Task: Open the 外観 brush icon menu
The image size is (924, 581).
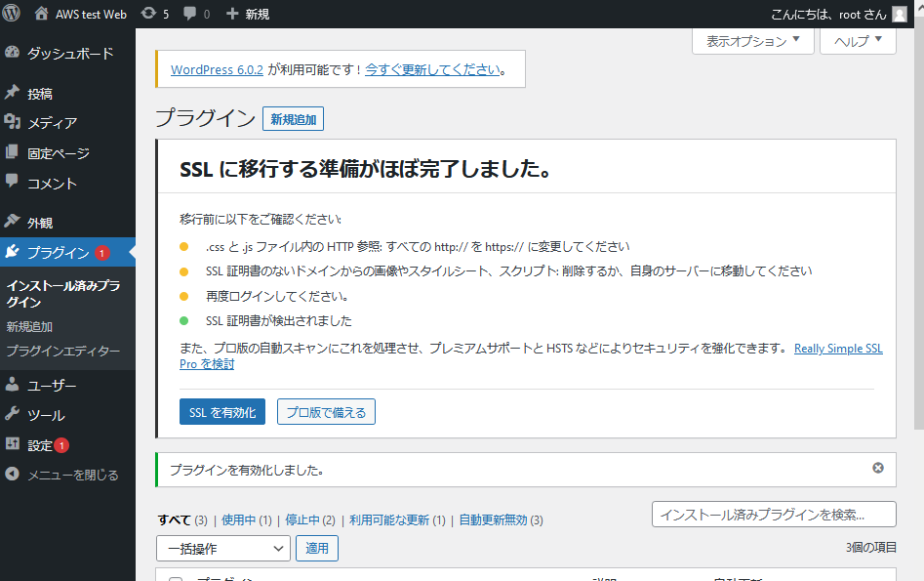Action: point(12,222)
